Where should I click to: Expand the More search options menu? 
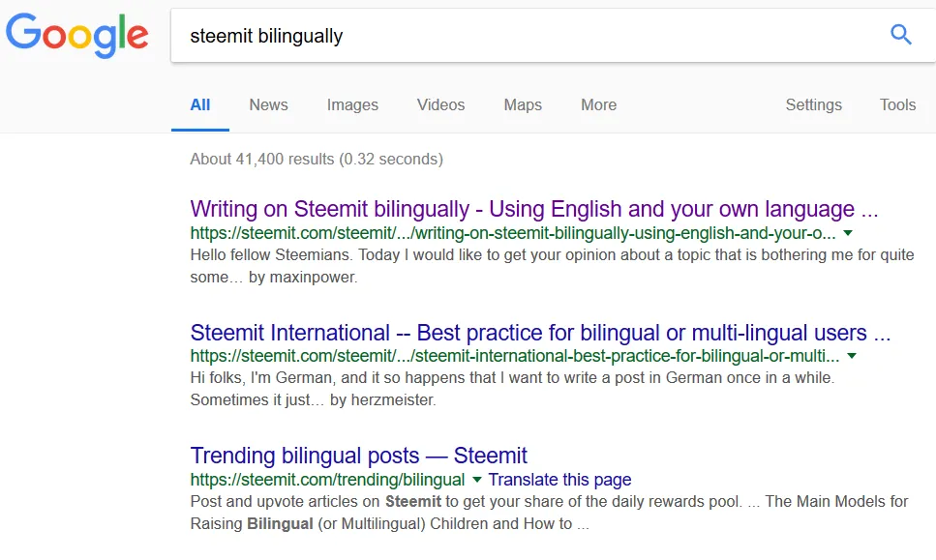coord(599,105)
